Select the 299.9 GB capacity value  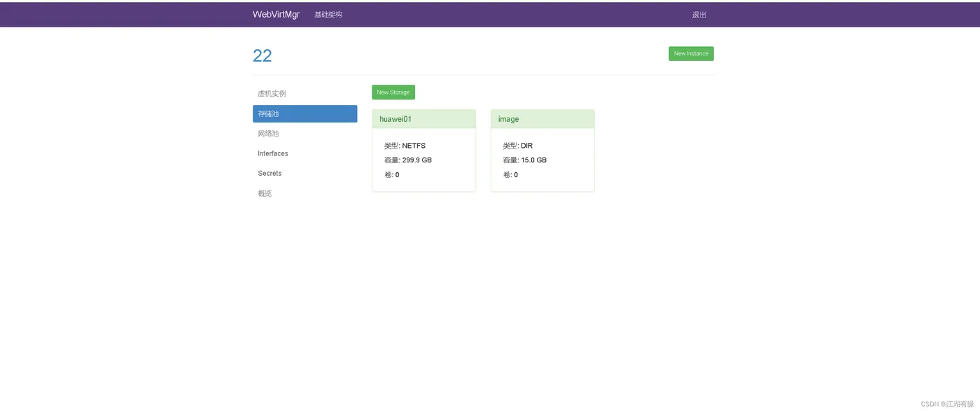(417, 160)
